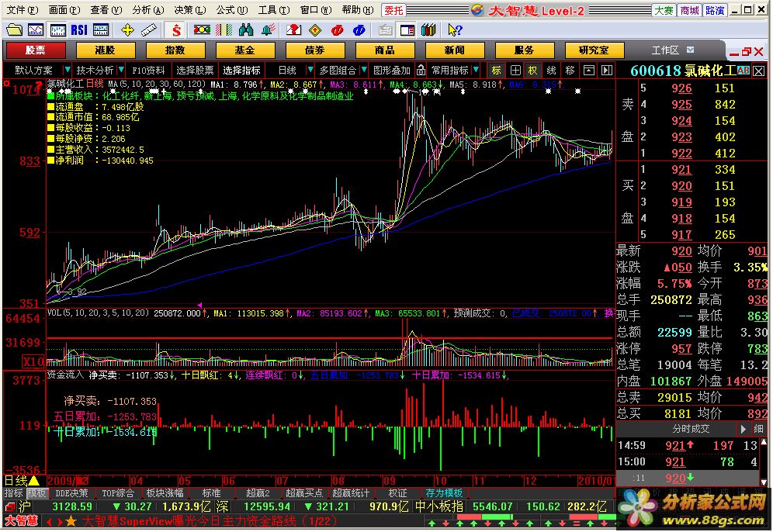Open the books library icon
The height and width of the screenshot is (532, 773).
(x=428, y=30)
